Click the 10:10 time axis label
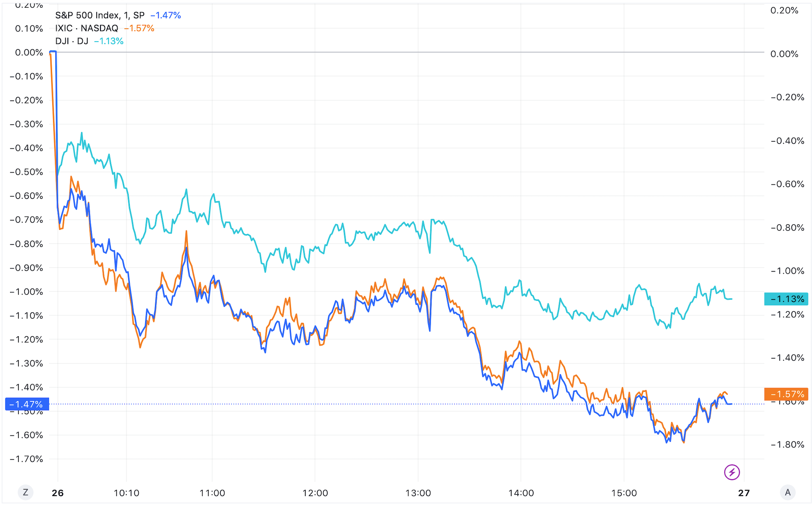This screenshot has height=506, width=812. coord(126,493)
